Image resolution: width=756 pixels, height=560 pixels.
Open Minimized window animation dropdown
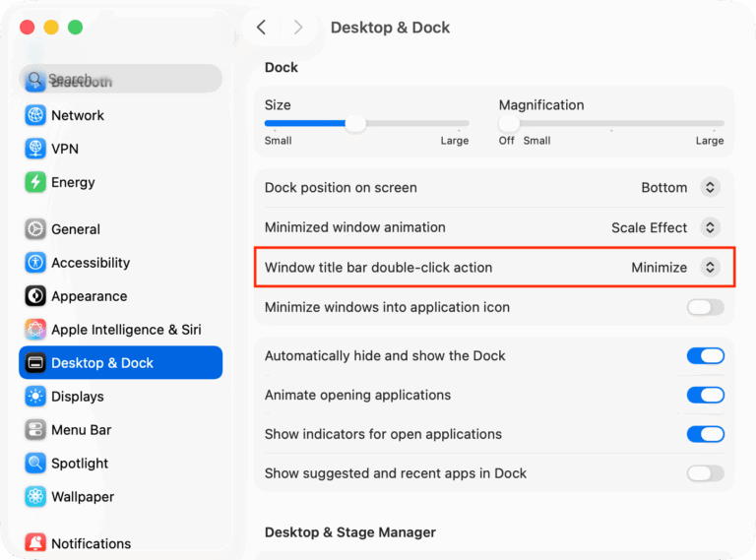click(x=710, y=227)
